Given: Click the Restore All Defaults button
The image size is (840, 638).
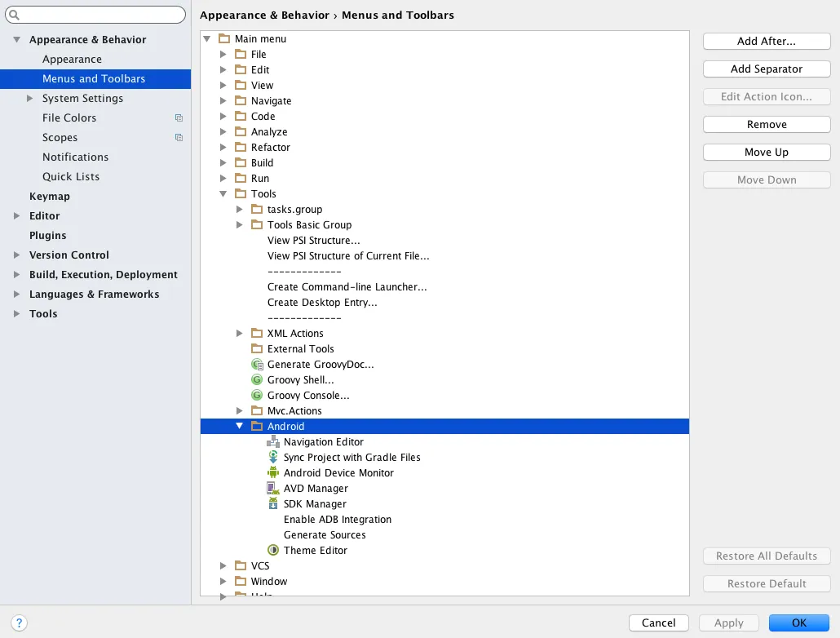Looking at the screenshot, I should 767,556.
